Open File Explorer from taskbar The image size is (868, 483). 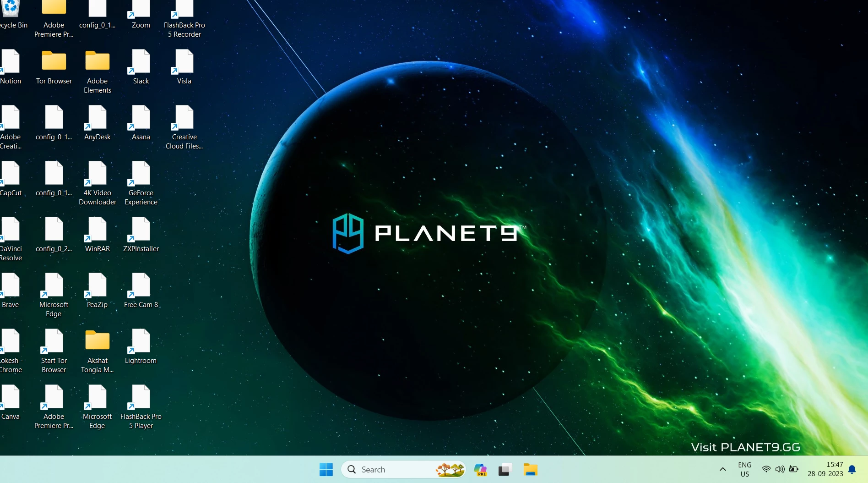(530, 469)
